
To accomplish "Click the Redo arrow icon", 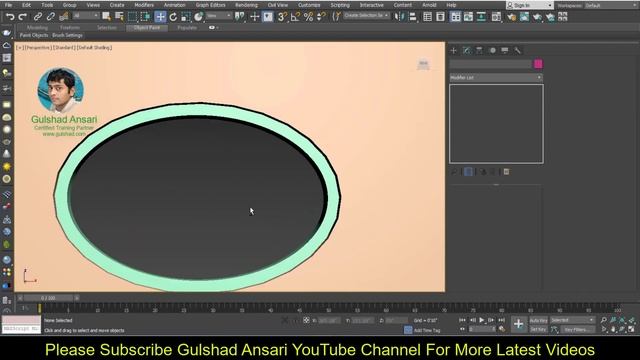I will [x=23, y=17].
